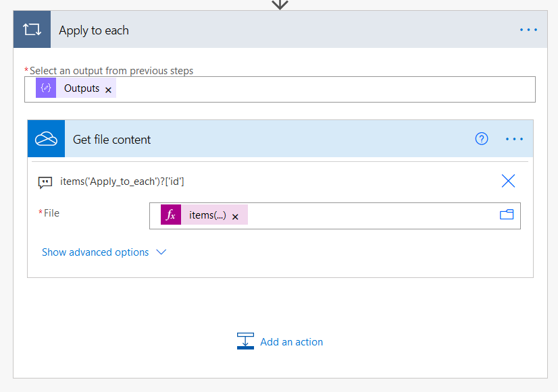
Task: Open the Apply to each ellipsis menu
Action: pos(528,30)
